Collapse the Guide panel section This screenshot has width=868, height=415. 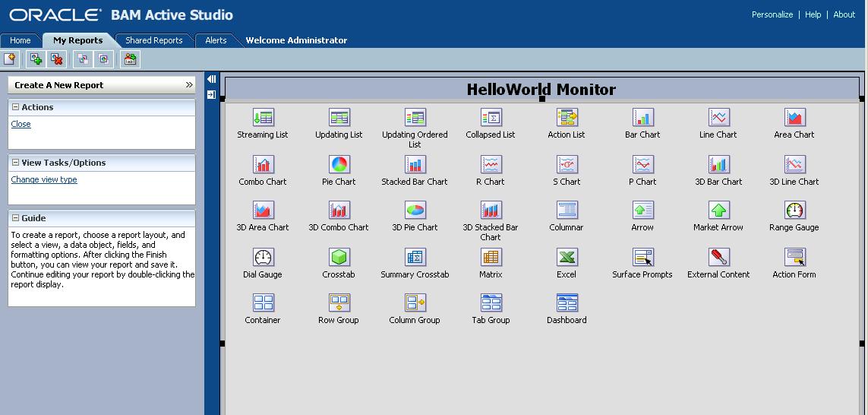(x=16, y=218)
